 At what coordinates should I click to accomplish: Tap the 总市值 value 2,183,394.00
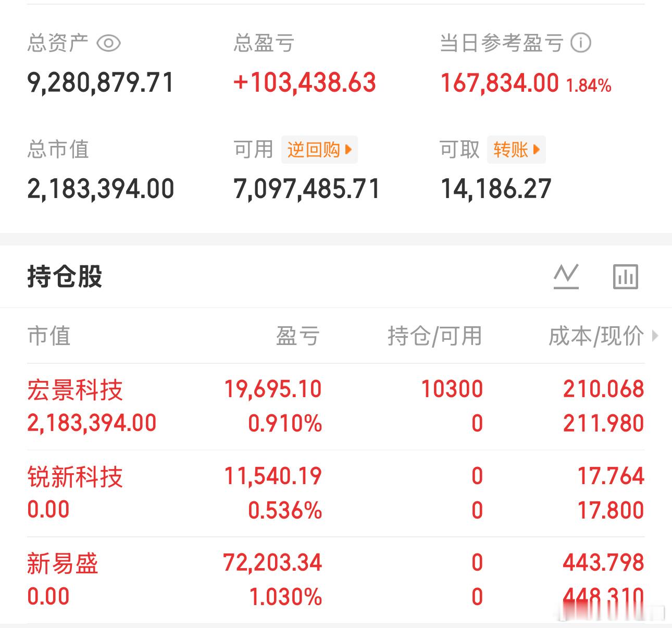101,189
